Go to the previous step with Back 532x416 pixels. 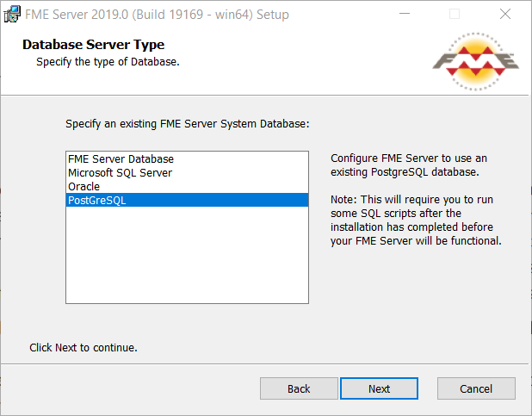(299, 388)
